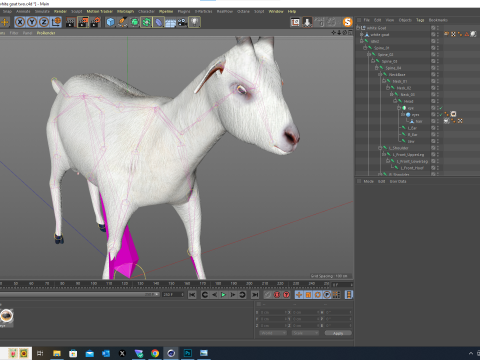The image size is (480, 360).
Task: Toggle the position keyframe orange cross icon
Action: click(x=299, y=295)
